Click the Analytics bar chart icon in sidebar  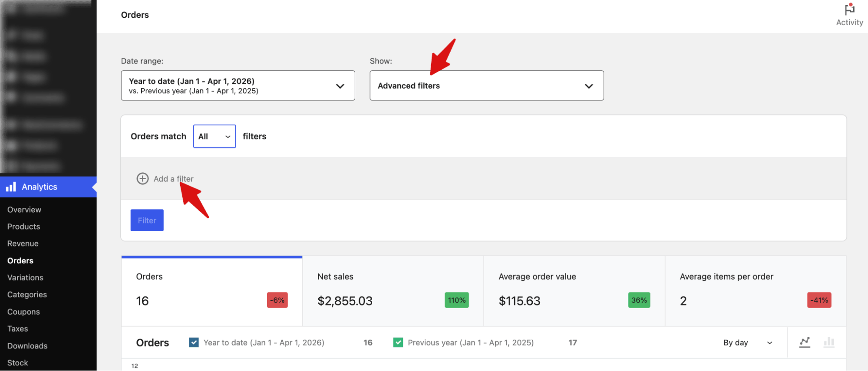click(x=11, y=187)
